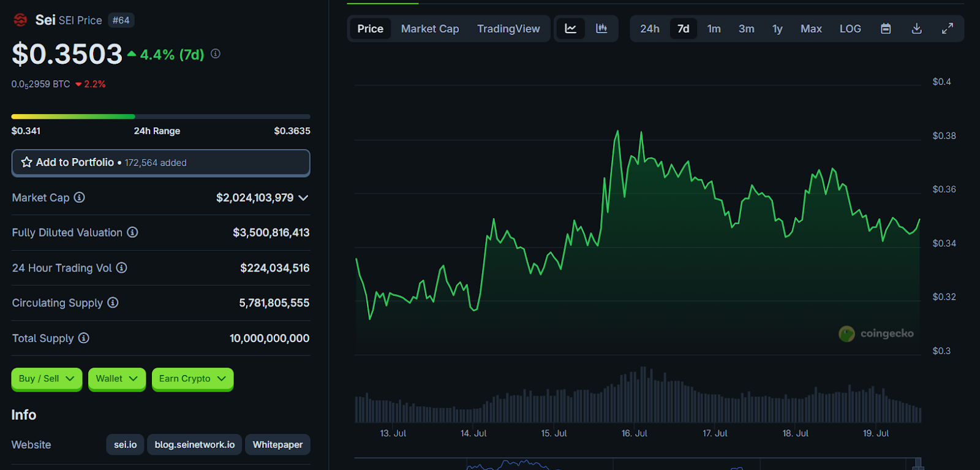Click Add to Portfolio button
Viewport: 980px width, 470px height.
(x=160, y=162)
